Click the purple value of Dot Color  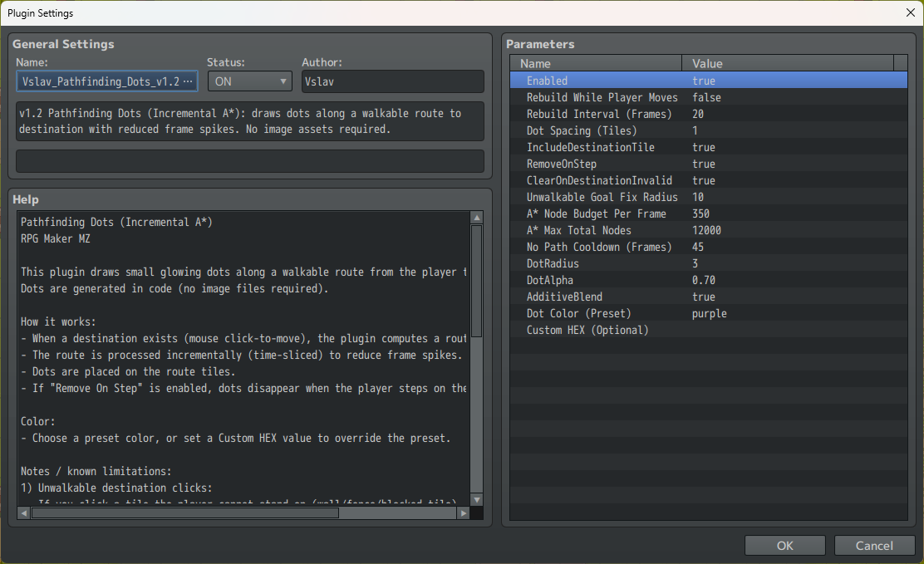point(709,313)
